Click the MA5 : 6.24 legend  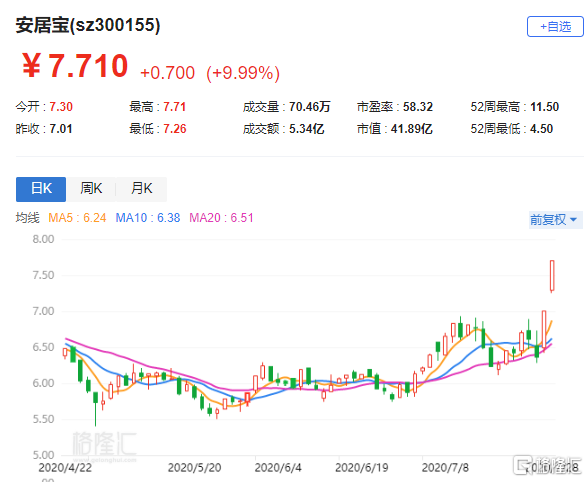coord(77,218)
